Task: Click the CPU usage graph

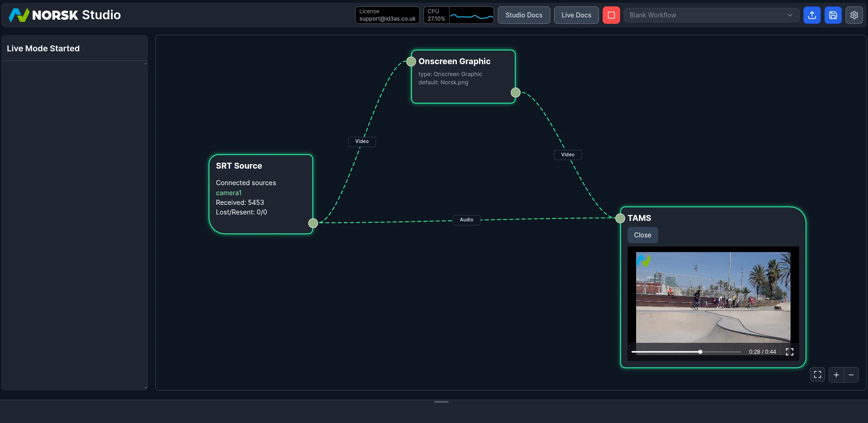Action: tap(471, 15)
